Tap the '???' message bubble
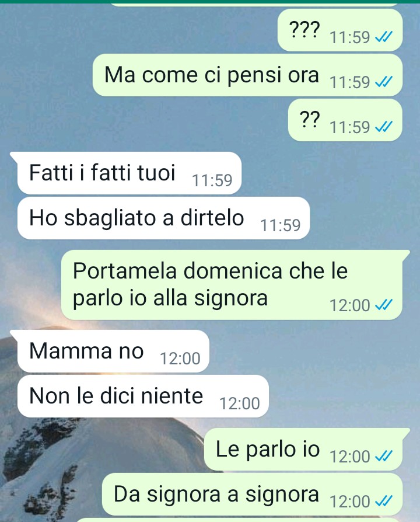Screen dimensions: 420x522 (340, 30)
